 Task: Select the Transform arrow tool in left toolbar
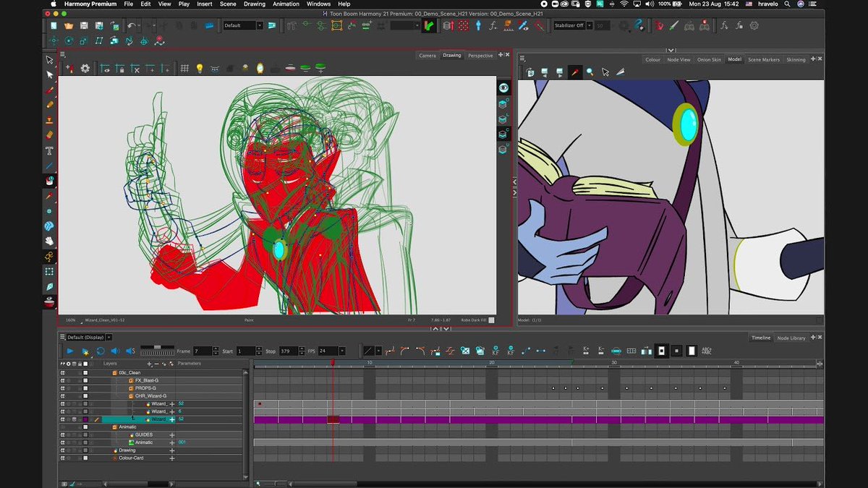pyautogui.click(x=49, y=60)
